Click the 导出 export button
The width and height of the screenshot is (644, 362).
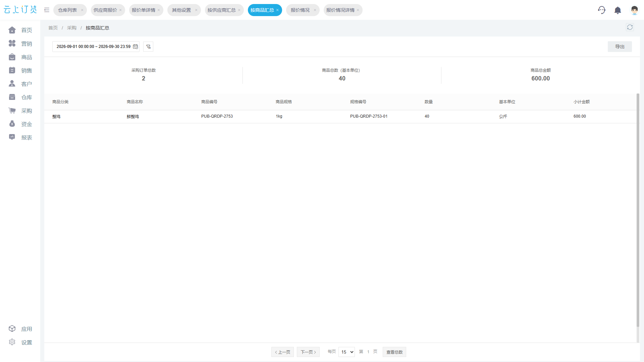click(x=620, y=47)
